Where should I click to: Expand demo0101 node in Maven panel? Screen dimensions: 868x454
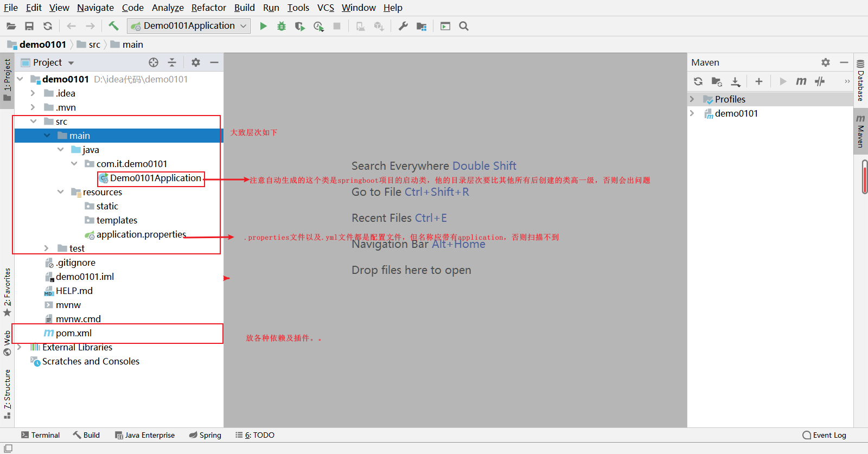coord(692,113)
